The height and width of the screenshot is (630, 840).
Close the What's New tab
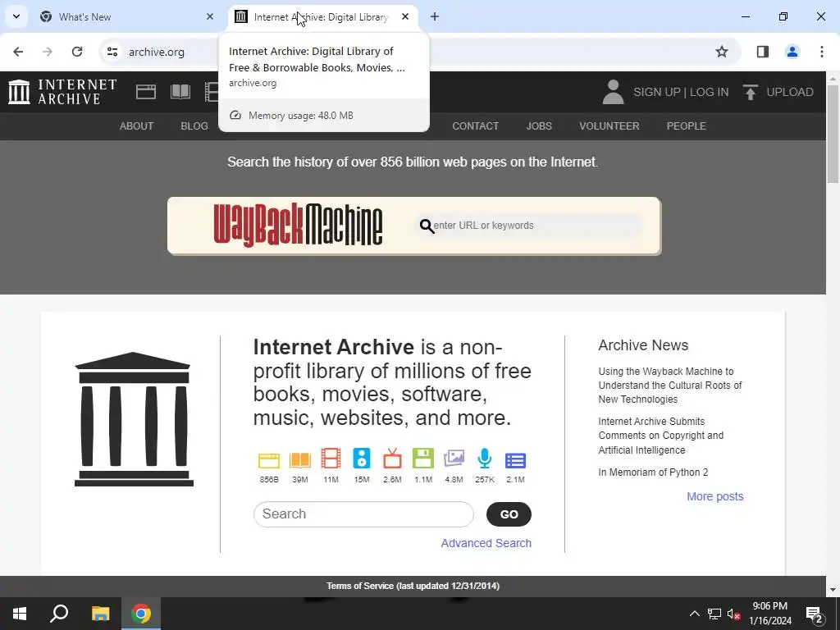tap(210, 16)
